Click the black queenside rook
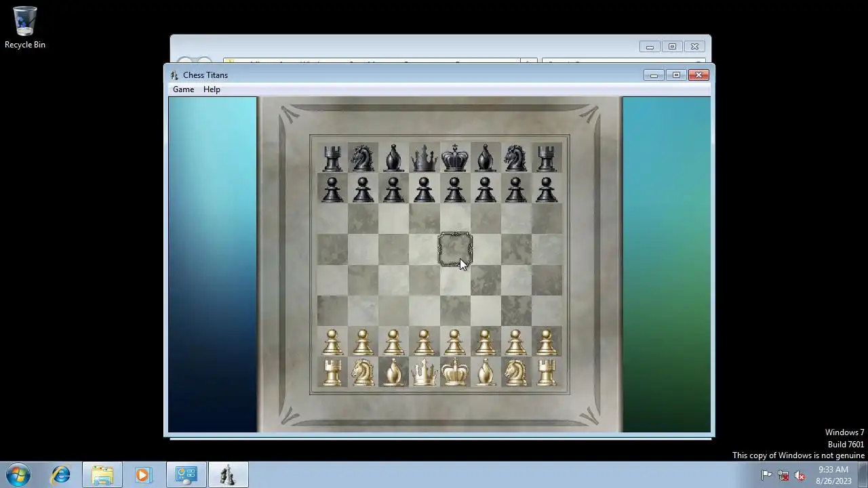This screenshot has height=488, width=868. [332, 158]
